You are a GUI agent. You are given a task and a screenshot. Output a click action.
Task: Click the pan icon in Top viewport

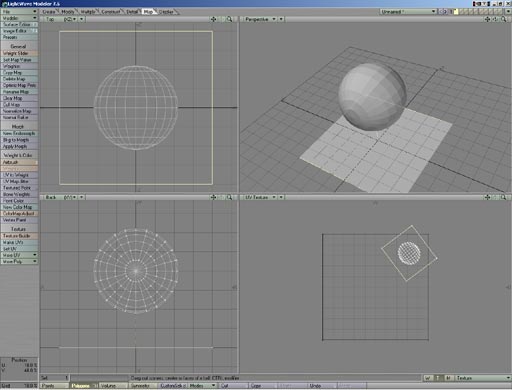click(x=214, y=19)
